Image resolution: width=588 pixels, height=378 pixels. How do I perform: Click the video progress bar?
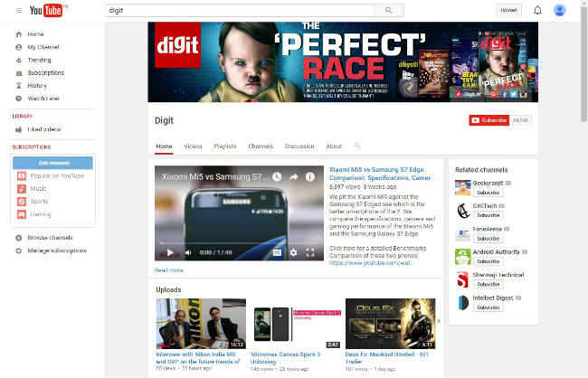click(x=239, y=243)
